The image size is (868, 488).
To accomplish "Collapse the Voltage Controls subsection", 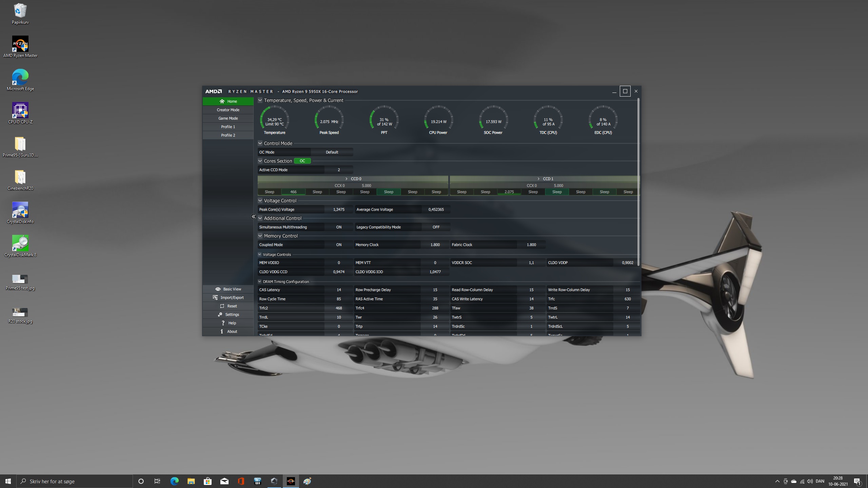I will coord(260,255).
